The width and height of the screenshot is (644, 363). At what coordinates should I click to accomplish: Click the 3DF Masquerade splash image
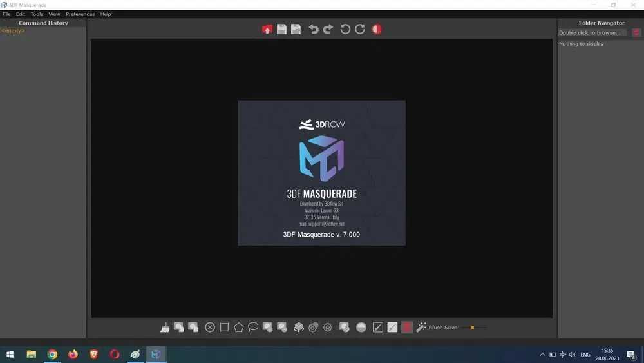pyautogui.click(x=321, y=173)
